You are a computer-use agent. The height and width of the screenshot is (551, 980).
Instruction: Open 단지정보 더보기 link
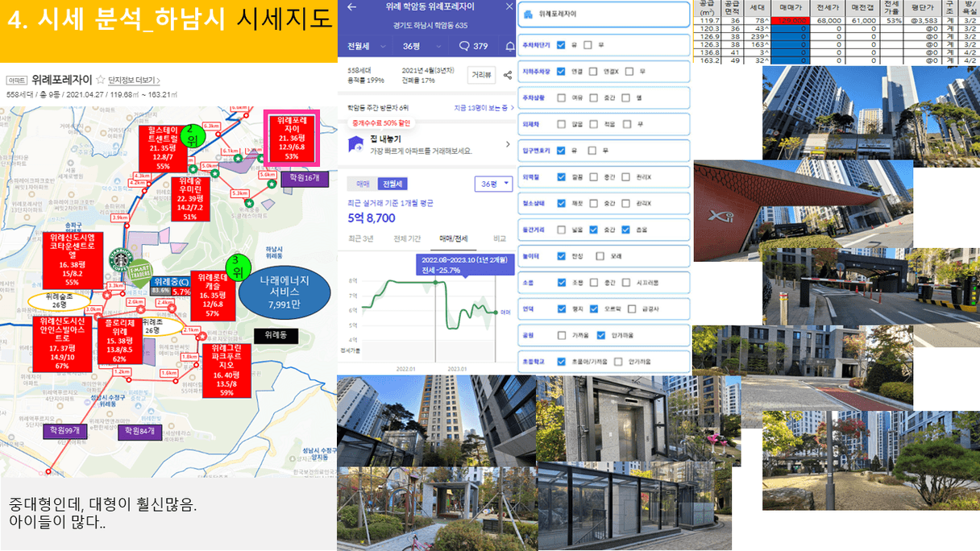pyautogui.click(x=134, y=81)
